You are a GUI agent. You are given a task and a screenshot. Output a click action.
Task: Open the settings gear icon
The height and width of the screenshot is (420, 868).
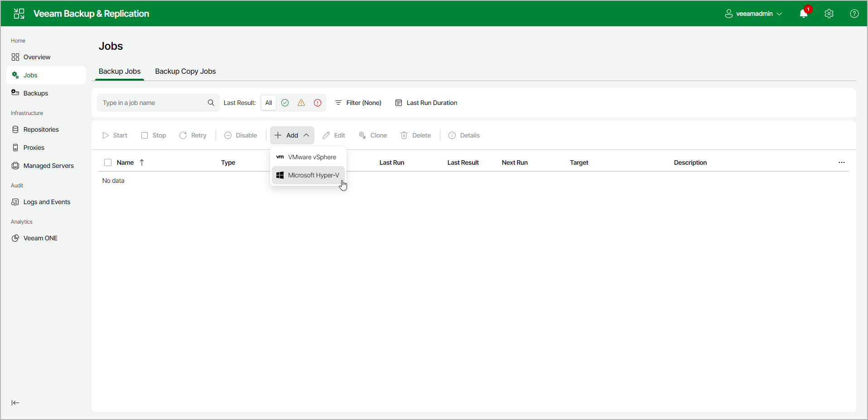829,14
